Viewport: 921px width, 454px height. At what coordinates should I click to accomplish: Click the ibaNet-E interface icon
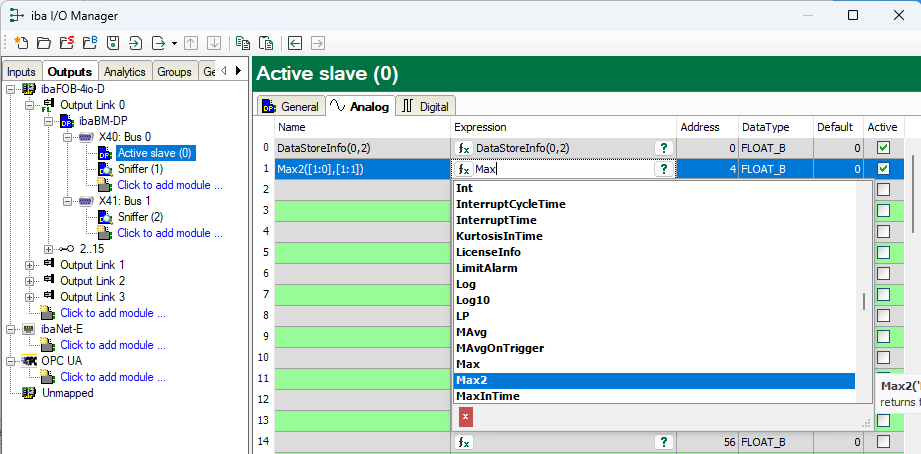29,329
